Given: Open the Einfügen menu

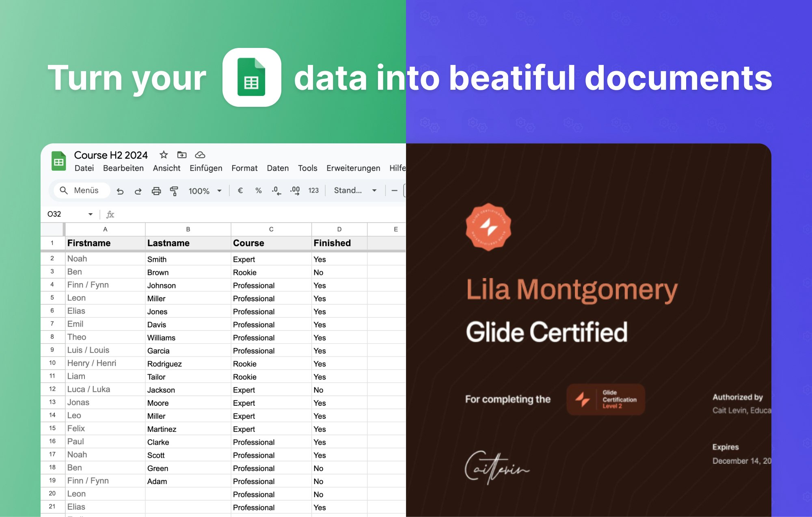Looking at the screenshot, I should pos(206,168).
